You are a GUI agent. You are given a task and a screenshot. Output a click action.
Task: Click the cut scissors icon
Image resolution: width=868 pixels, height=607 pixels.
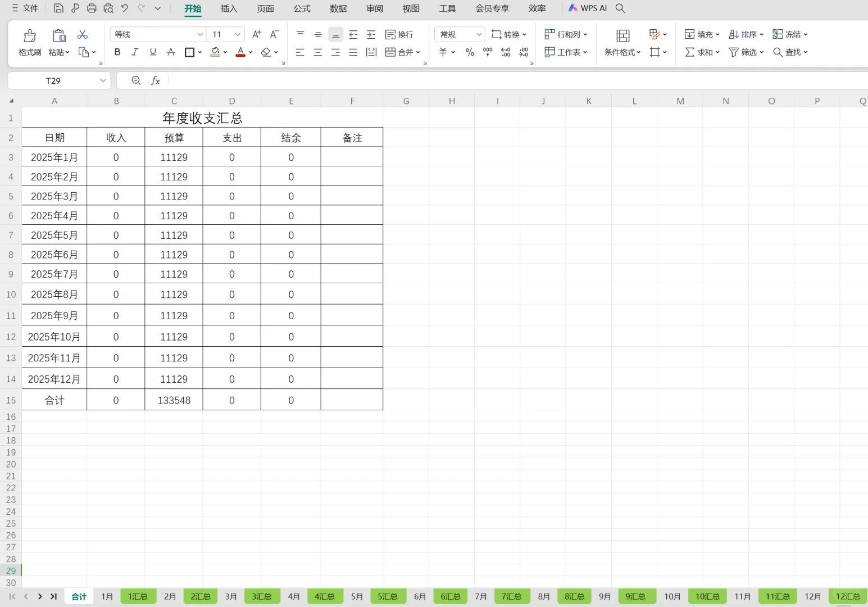pyautogui.click(x=83, y=34)
